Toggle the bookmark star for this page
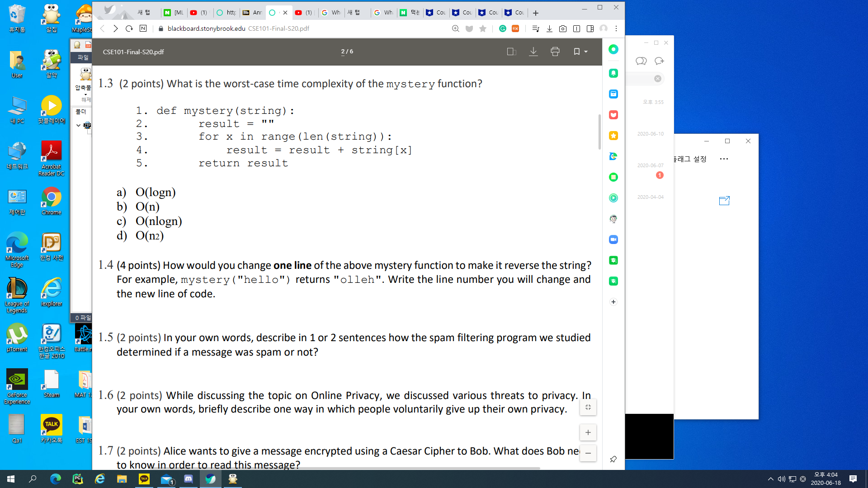Viewport: 868px width, 488px height. point(483,28)
